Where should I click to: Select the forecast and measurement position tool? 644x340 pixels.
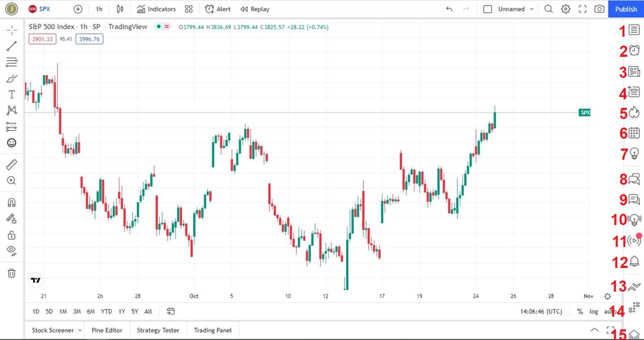tap(11, 127)
